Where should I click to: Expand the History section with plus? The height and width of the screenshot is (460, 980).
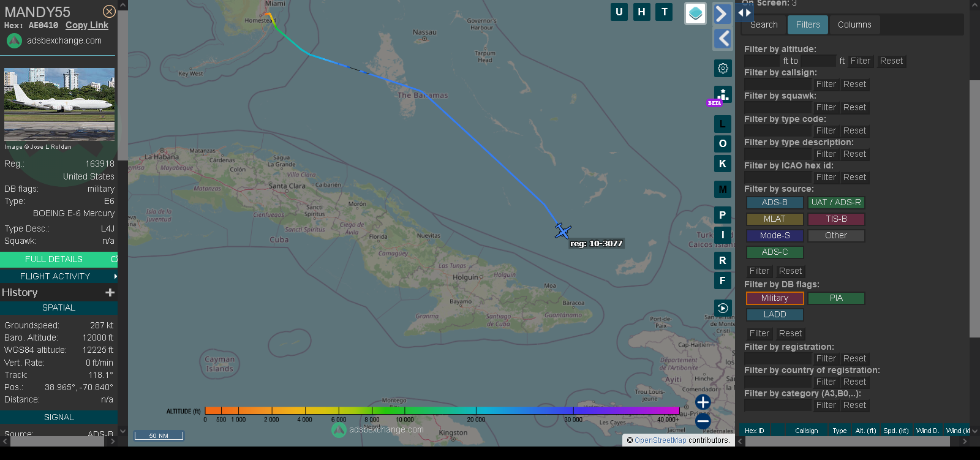[110, 293]
